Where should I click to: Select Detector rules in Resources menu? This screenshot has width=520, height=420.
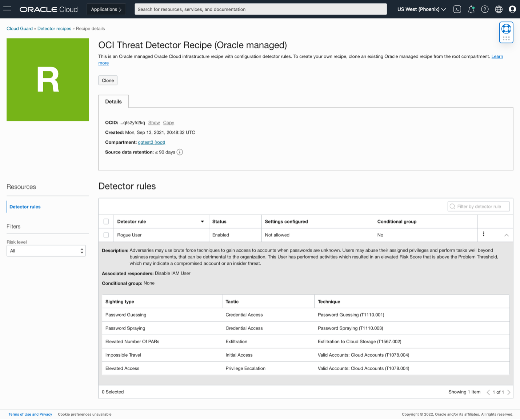[25, 207]
